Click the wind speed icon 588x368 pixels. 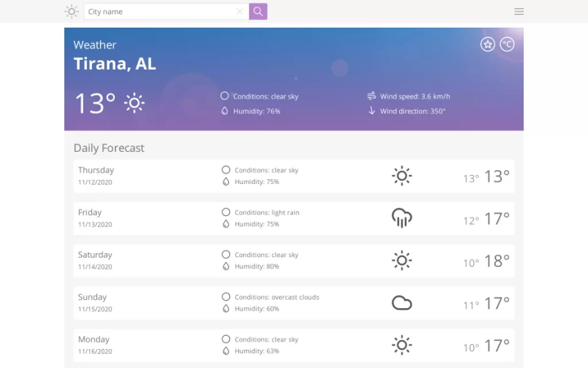pyautogui.click(x=372, y=96)
